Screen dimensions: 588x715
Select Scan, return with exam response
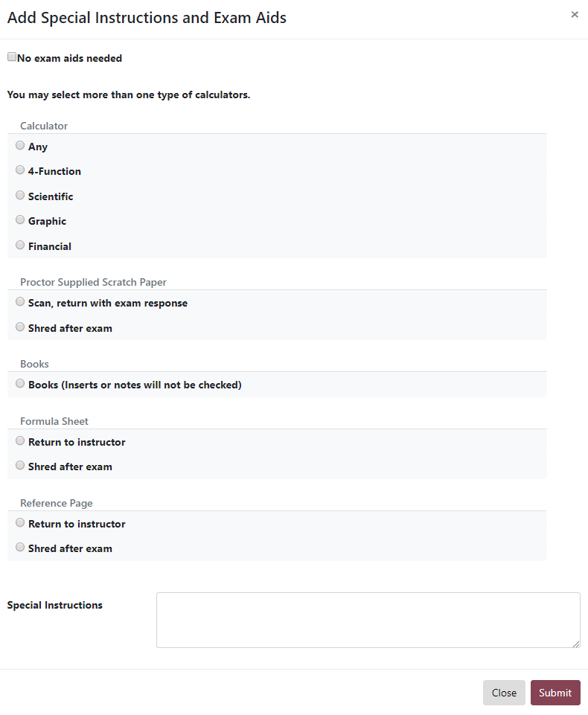click(20, 302)
